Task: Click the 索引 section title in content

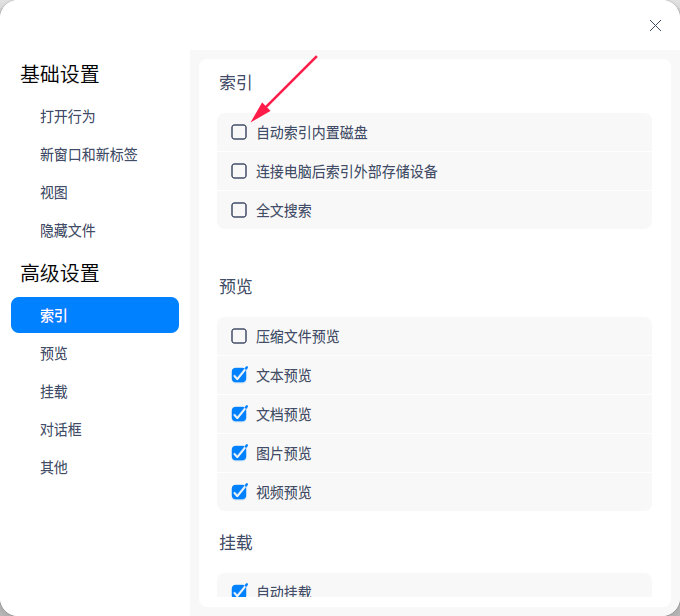Action: (235, 83)
